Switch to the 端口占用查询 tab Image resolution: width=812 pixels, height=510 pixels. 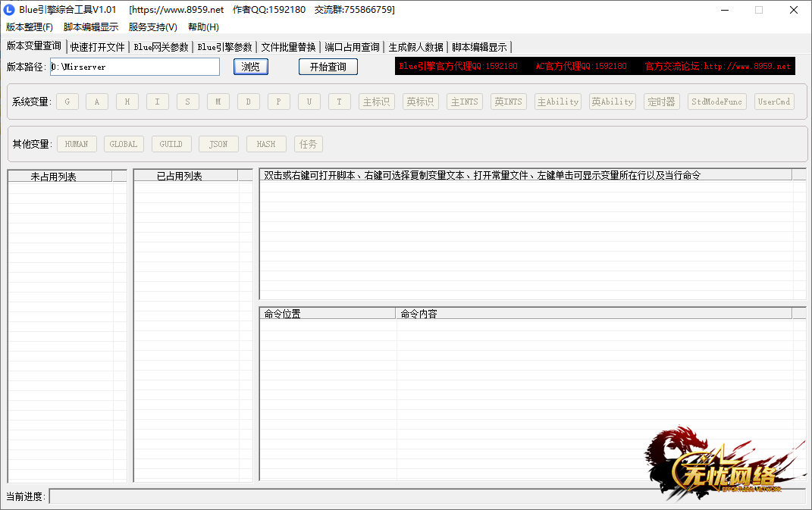[x=352, y=47]
